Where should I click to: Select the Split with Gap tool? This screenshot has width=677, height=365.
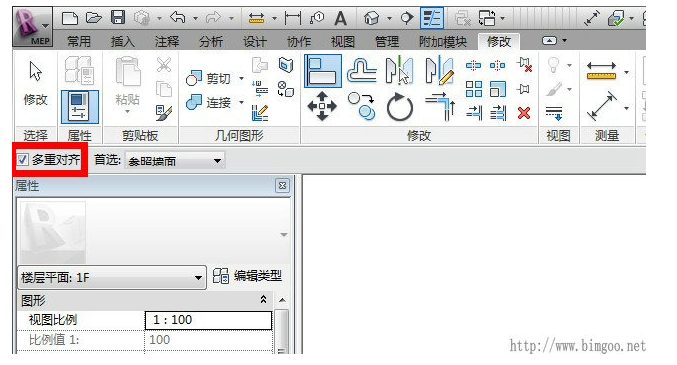(497, 66)
